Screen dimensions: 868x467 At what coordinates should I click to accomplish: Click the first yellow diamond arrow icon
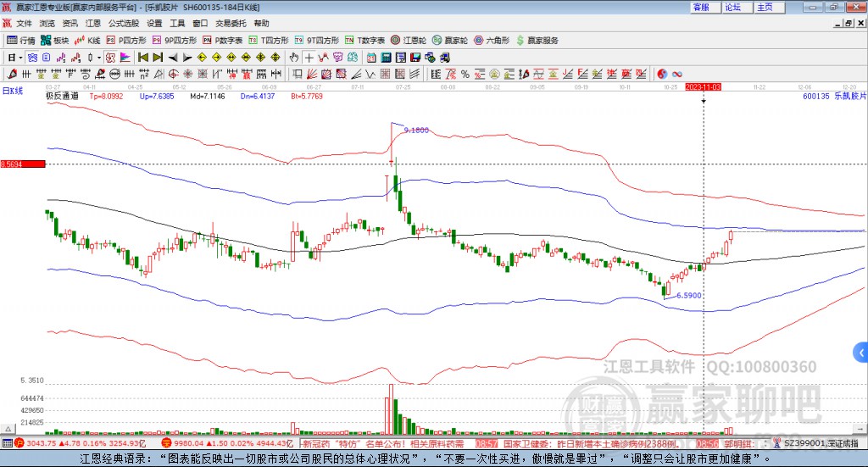[202, 58]
